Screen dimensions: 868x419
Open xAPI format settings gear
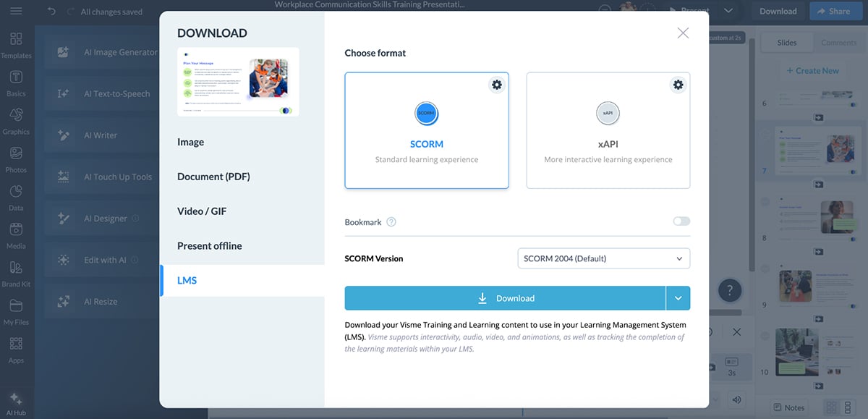678,84
